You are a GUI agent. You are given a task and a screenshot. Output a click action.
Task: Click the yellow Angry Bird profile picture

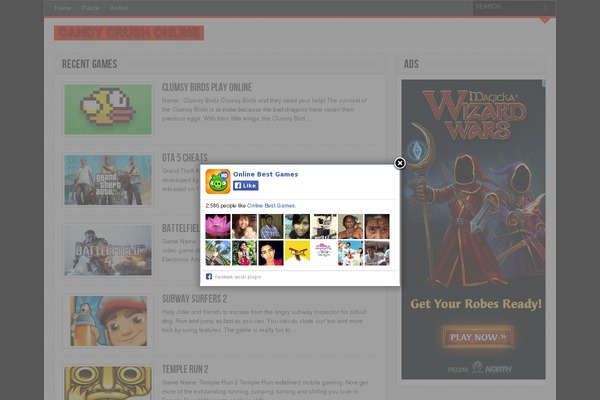click(x=297, y=253)
